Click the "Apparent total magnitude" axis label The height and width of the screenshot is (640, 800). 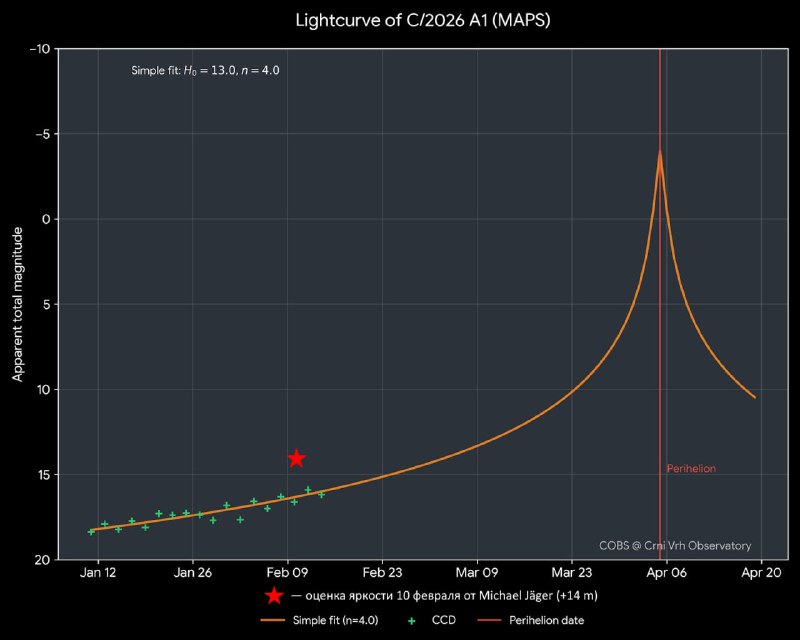17,304
